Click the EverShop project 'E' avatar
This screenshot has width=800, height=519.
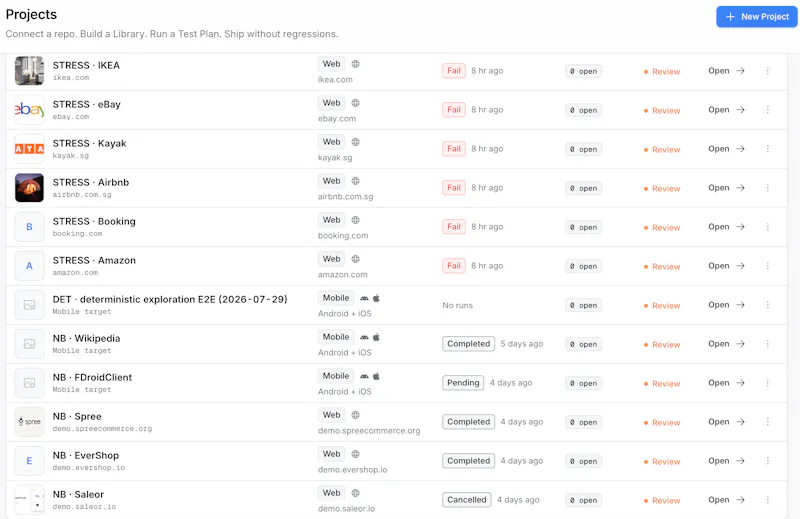(x=29, y=461)
